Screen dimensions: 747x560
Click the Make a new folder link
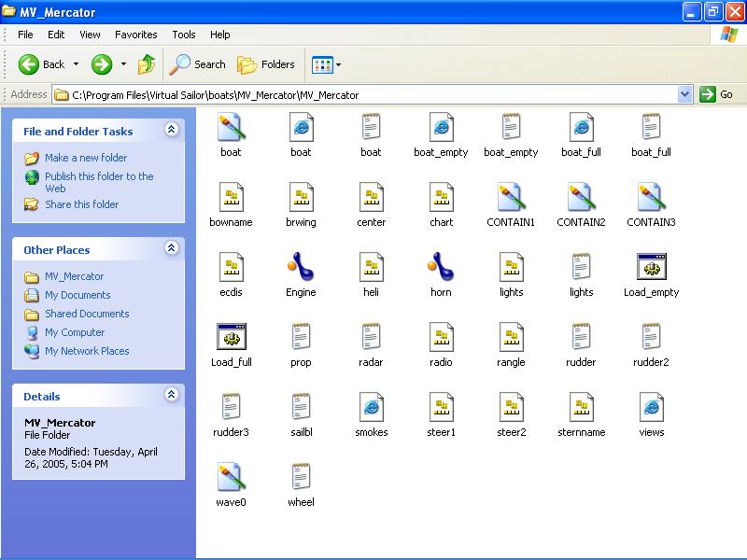pos(86,158)
